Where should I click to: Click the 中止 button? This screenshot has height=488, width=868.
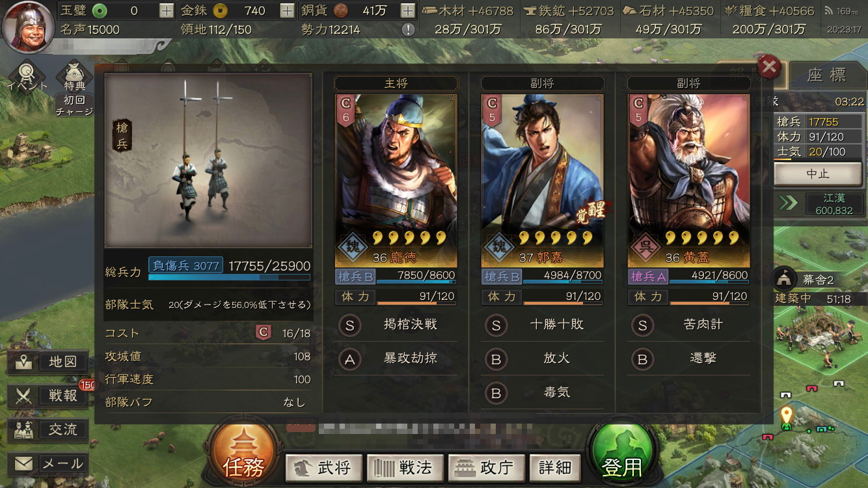point(818,174)
